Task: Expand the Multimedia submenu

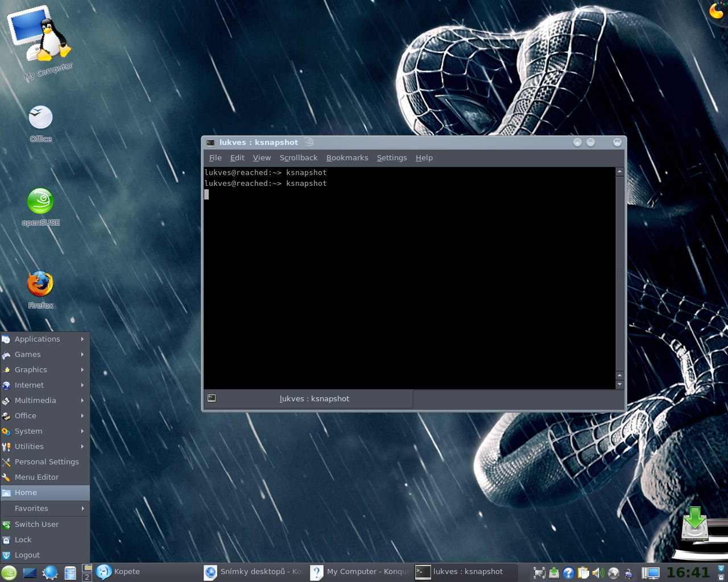Action: 45,401
